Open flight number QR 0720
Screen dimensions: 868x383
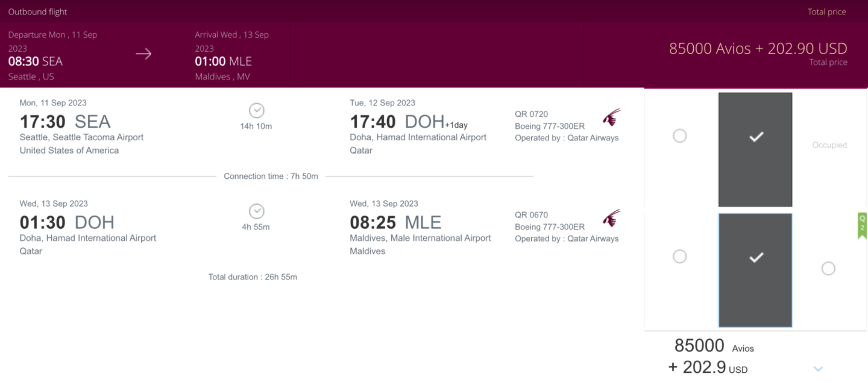pos(531,114)
